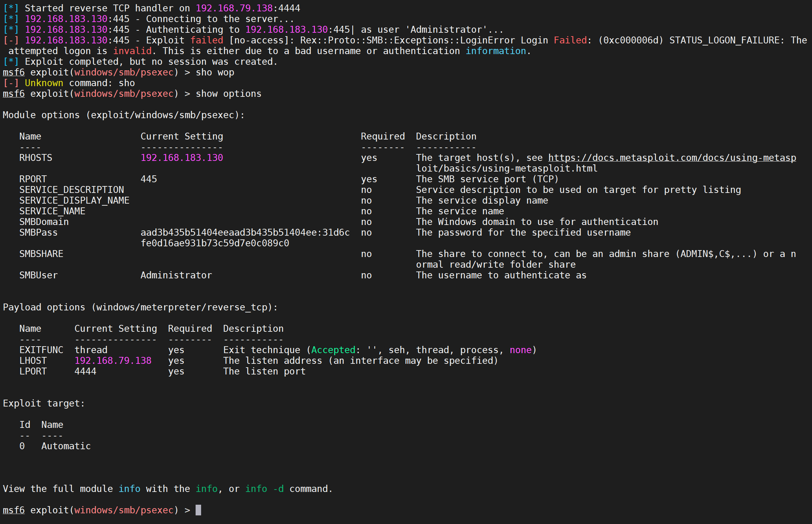This screenshot has width=812, height=524.
Task: Click the RHOSTS value 192.168.183.130
Action: coord(182,158)
